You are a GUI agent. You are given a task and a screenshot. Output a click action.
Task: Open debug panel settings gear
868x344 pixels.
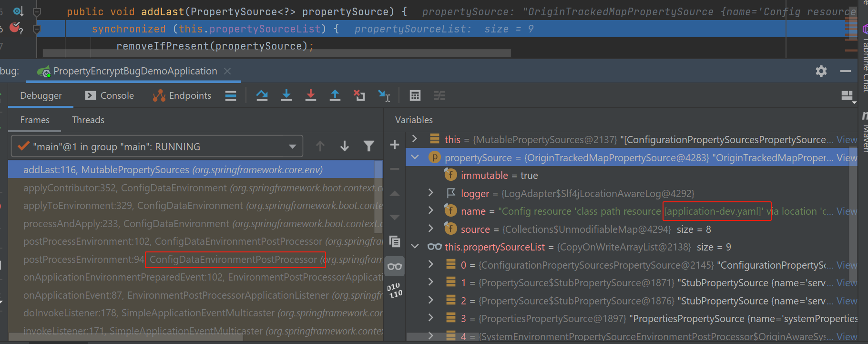(821, 71)
